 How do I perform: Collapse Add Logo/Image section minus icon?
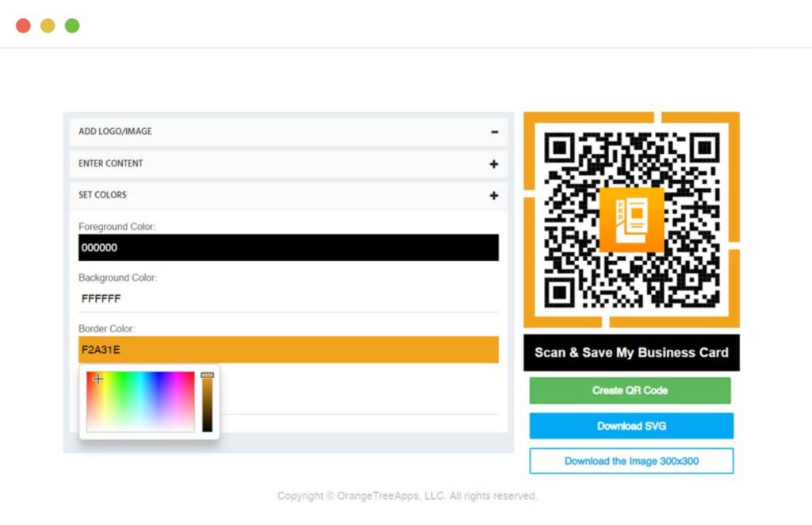pyautogui.click(x=495, y=132)
